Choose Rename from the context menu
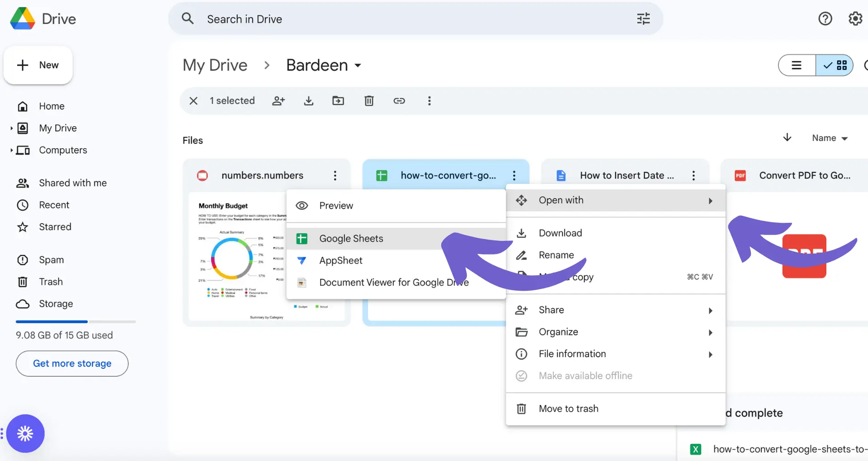The image size is (868, 461). 616,255
